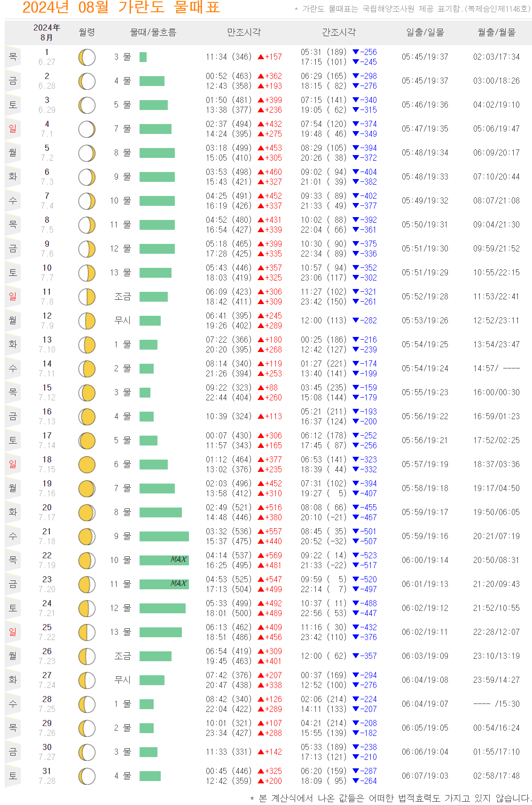
Task: Click the '물때/물흐름' column header
Action: point(153,32)
